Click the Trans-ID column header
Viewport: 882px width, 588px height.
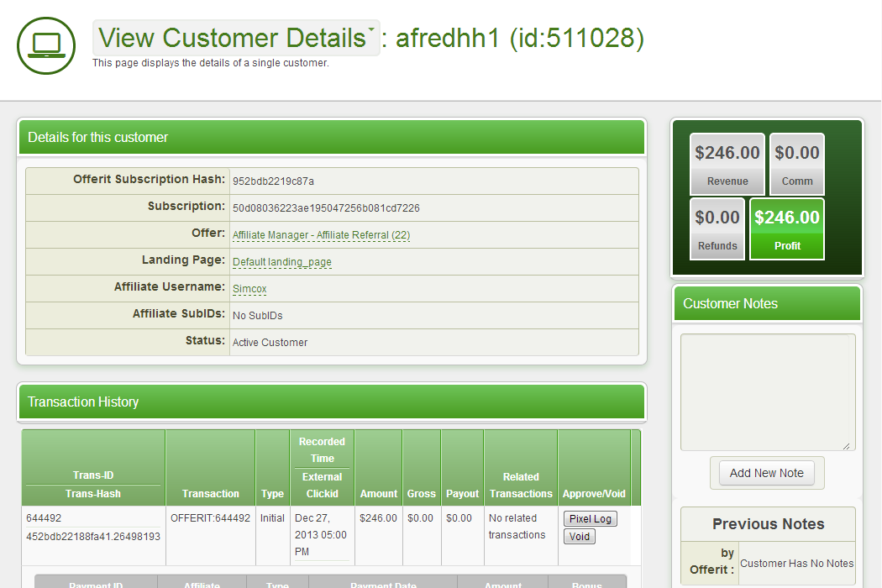pos(93,475)
